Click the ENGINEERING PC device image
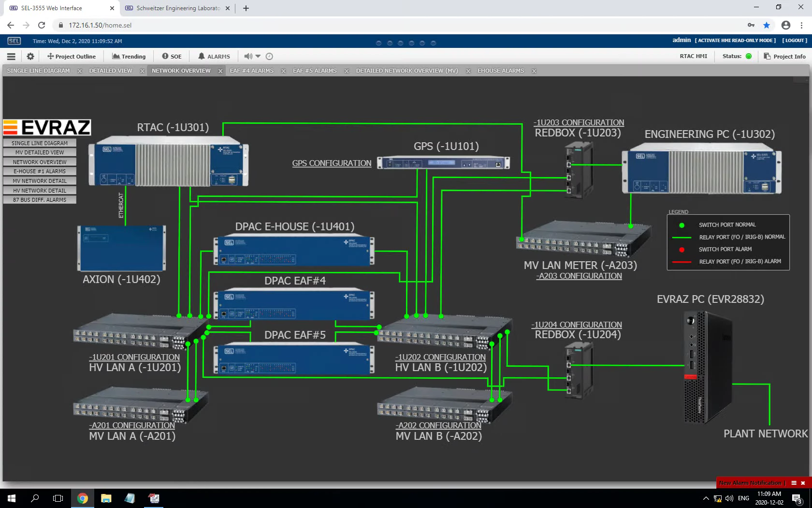The height and width of the screenshot is (508, 812). click(x=702, y=169)
